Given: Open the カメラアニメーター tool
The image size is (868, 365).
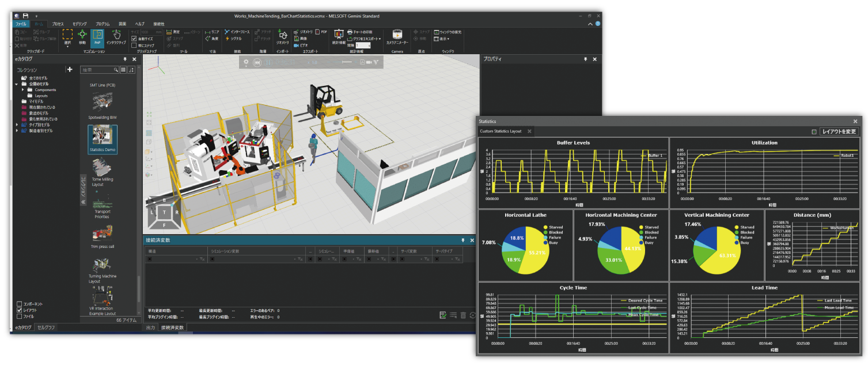Looking at the screenshot, I should [397, 35].
